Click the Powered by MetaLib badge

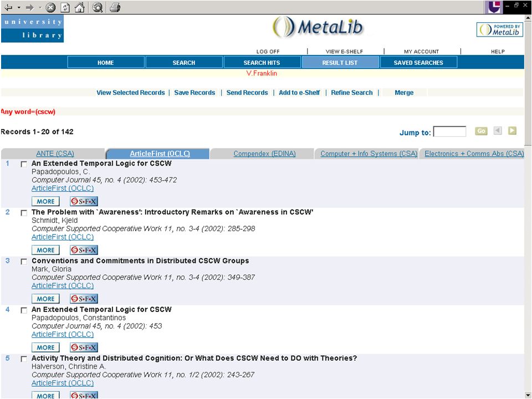click(500, 29)
